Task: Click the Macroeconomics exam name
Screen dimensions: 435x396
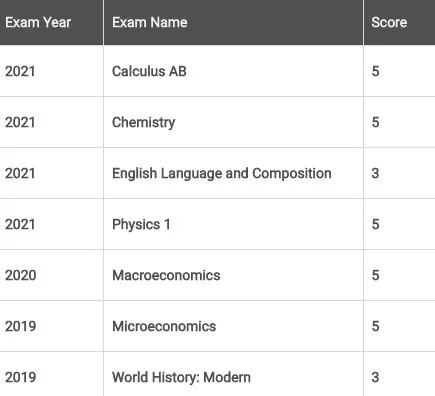Action: tap(166, 275)
